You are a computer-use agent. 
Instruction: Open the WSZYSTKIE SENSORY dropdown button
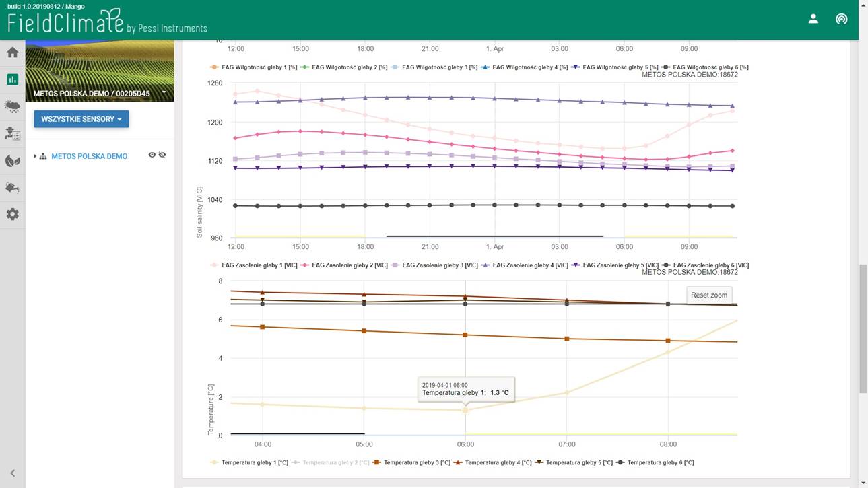pyautogui.click(x=81, y=119)
